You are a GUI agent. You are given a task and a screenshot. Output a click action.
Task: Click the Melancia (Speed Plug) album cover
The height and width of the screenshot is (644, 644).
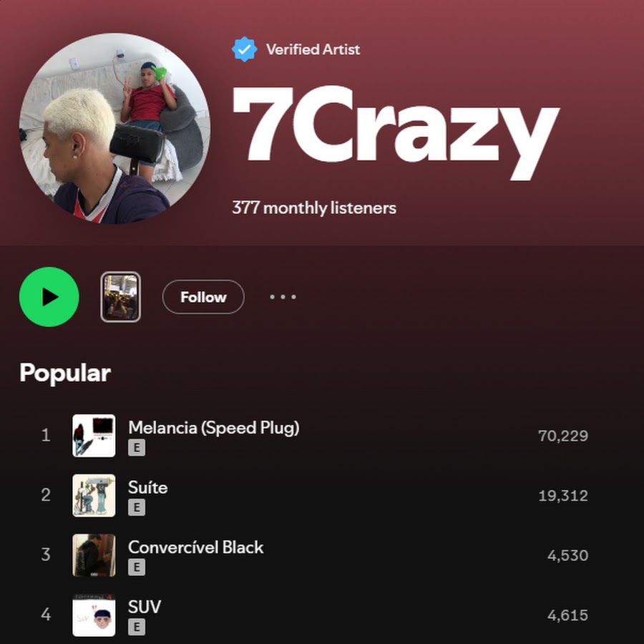coord(94,435)
